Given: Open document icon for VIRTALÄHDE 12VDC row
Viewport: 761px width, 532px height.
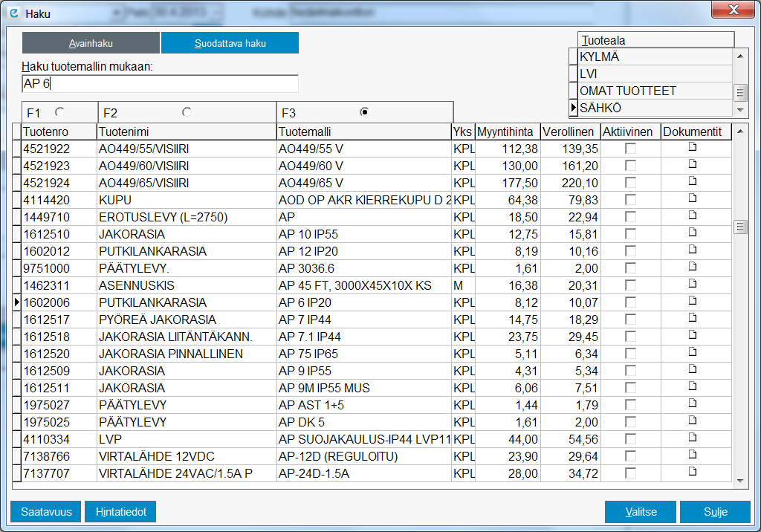Looking at the screenshot, I should click(x=693, y=454).
